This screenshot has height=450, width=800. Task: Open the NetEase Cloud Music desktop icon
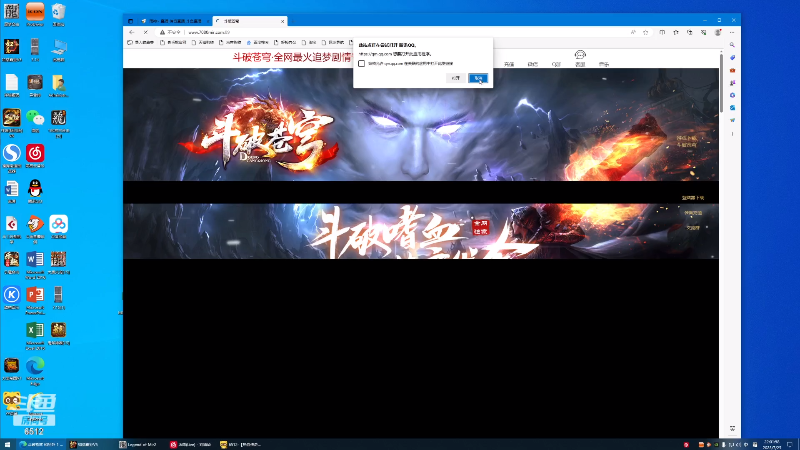pyautogui.click(x=35, y=156)
